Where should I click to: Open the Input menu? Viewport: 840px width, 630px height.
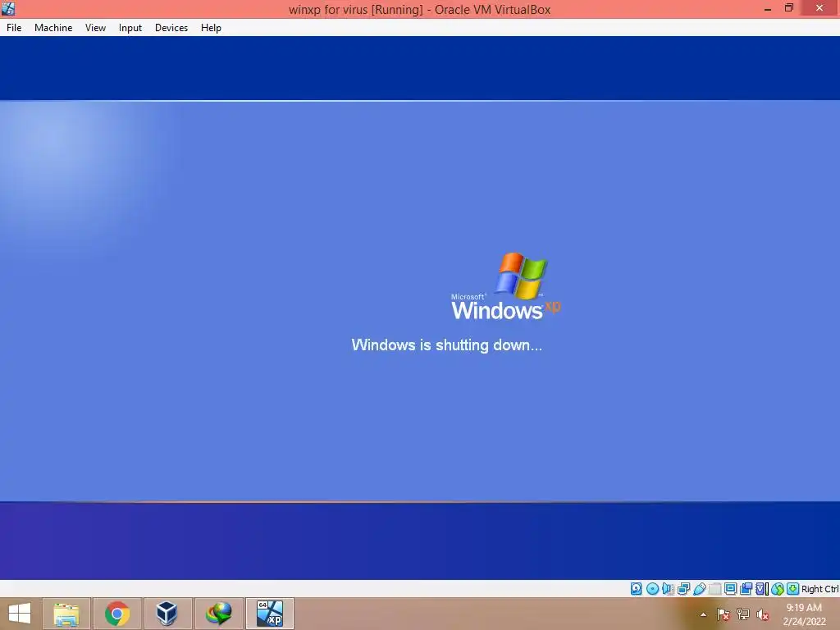tap(130, 28)
